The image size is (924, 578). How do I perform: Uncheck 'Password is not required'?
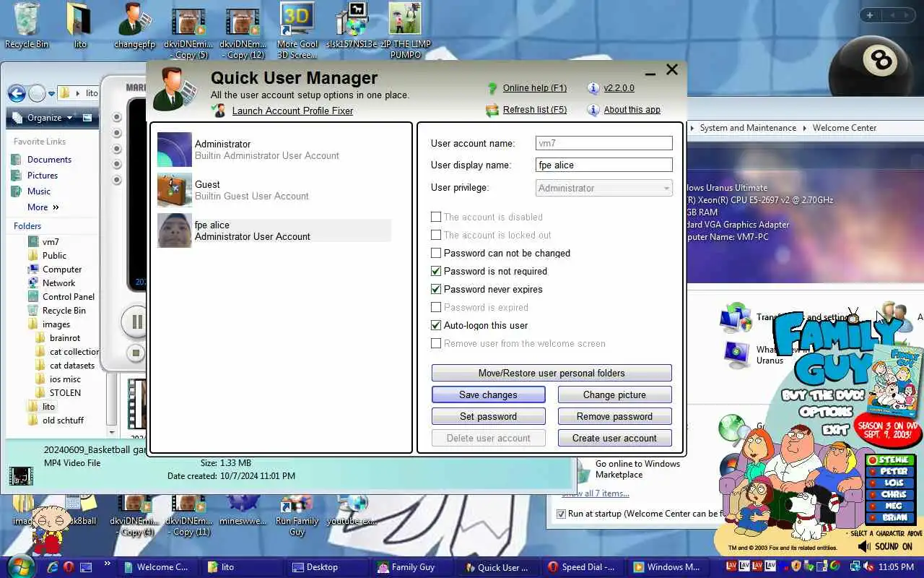(x=436, y=271)
